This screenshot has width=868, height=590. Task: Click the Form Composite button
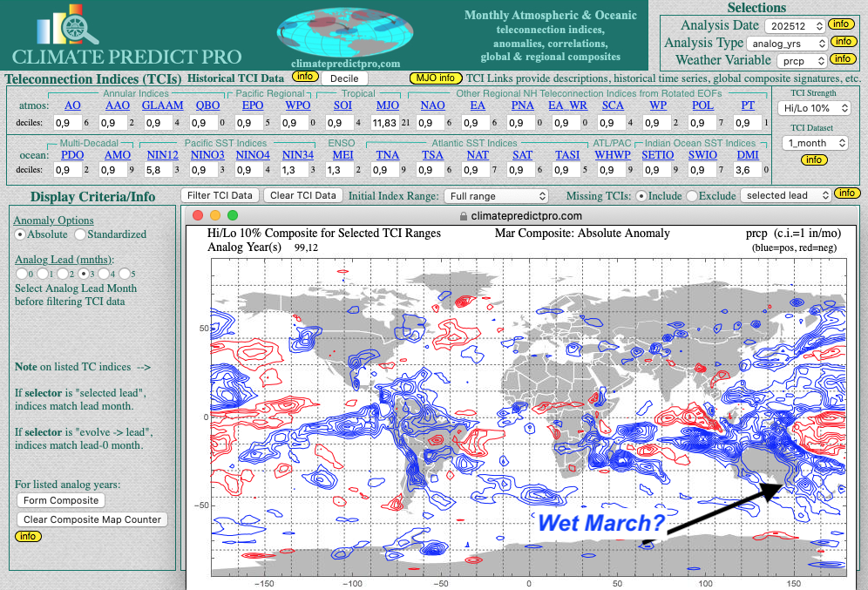60,500
